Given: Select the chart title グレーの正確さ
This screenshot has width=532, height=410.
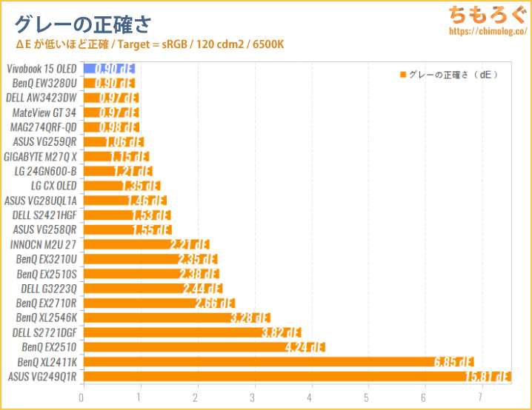Looking at the screenshot, I should [82, 24].
